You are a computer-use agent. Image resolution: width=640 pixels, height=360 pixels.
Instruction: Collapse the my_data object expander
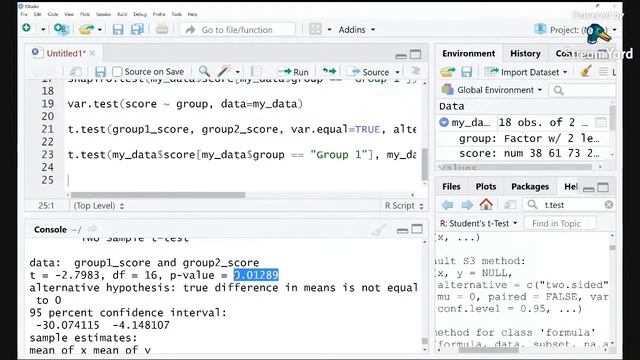point(444,122)
